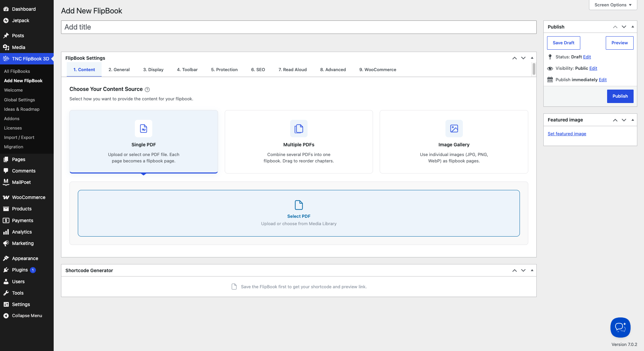This screenshot has height=351, width=644.
Task: Click Set featured image link
Action: (x=567, y=134)
